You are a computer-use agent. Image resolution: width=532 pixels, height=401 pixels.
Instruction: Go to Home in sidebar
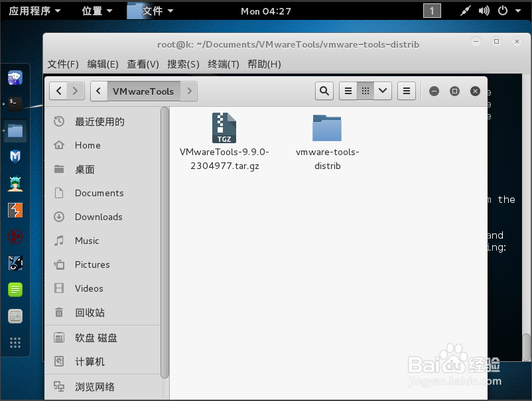coord(102,145)
